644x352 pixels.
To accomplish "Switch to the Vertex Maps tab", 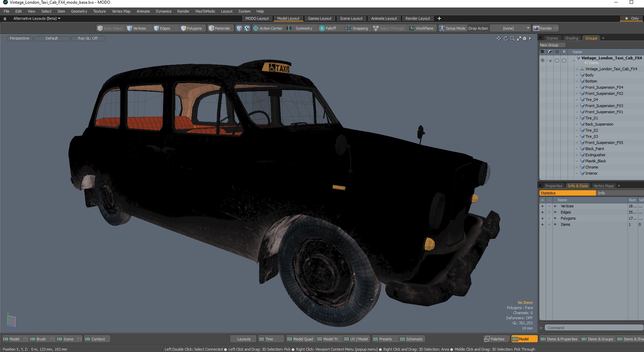I will 603,186.
